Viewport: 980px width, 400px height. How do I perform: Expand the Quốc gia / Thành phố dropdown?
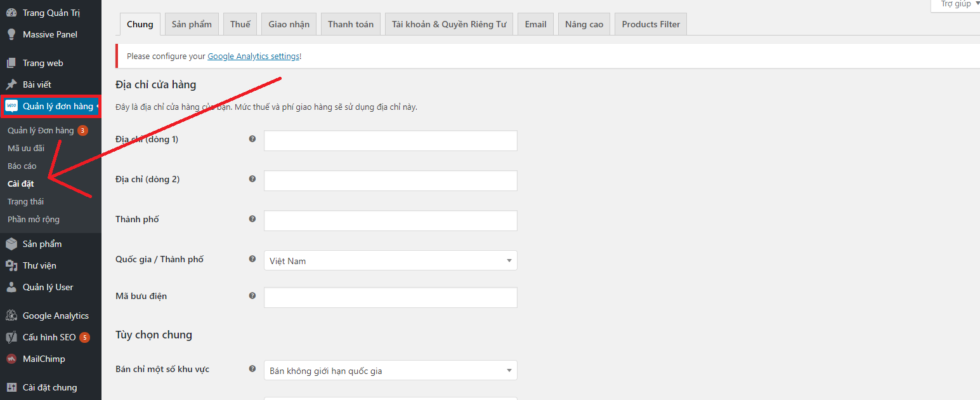[390, 260]
